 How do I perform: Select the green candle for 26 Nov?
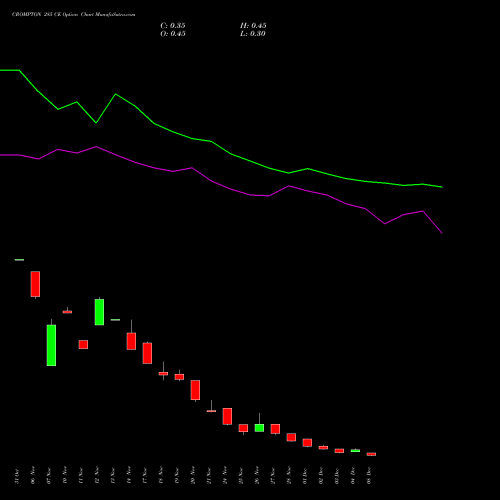[x=259, y=428]
